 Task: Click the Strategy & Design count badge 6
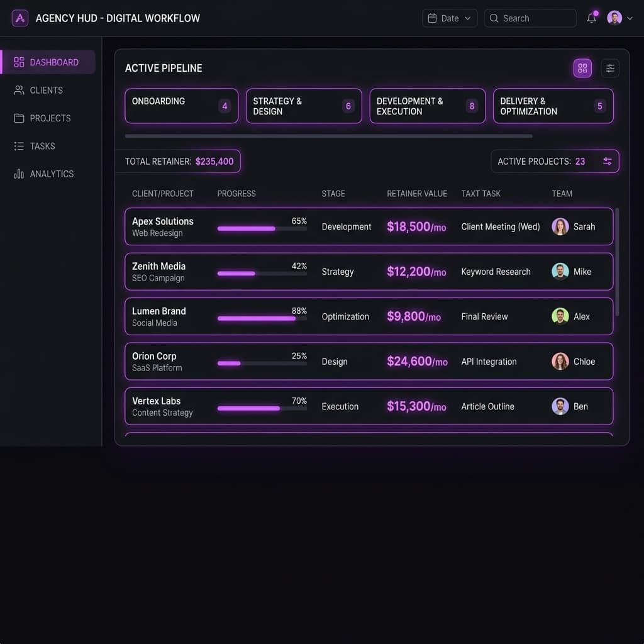pos(348,106)
